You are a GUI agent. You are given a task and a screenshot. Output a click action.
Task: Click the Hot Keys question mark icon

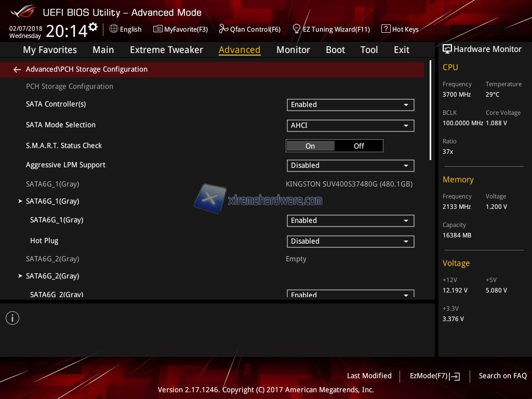click(385, 29)
